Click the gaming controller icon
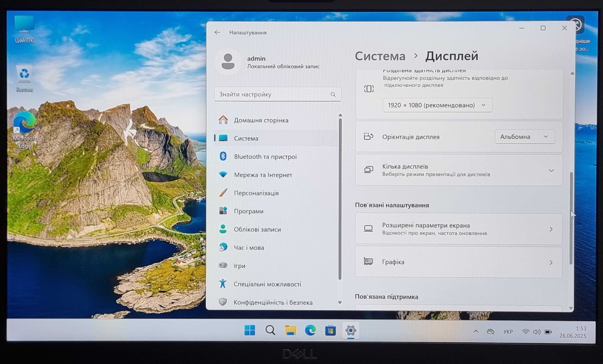 (223, 265)
